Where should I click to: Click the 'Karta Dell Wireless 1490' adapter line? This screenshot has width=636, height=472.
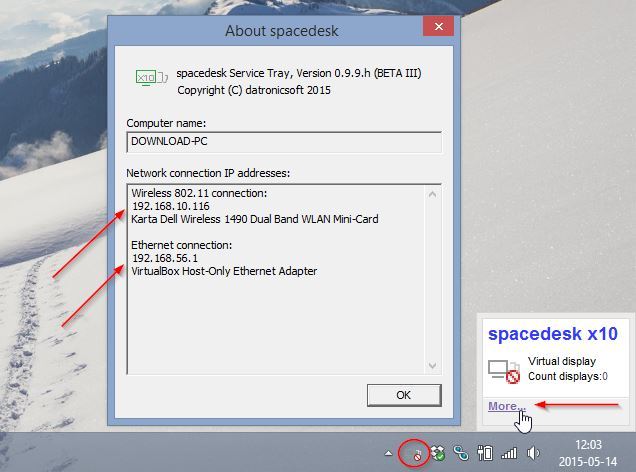(255, 219)
